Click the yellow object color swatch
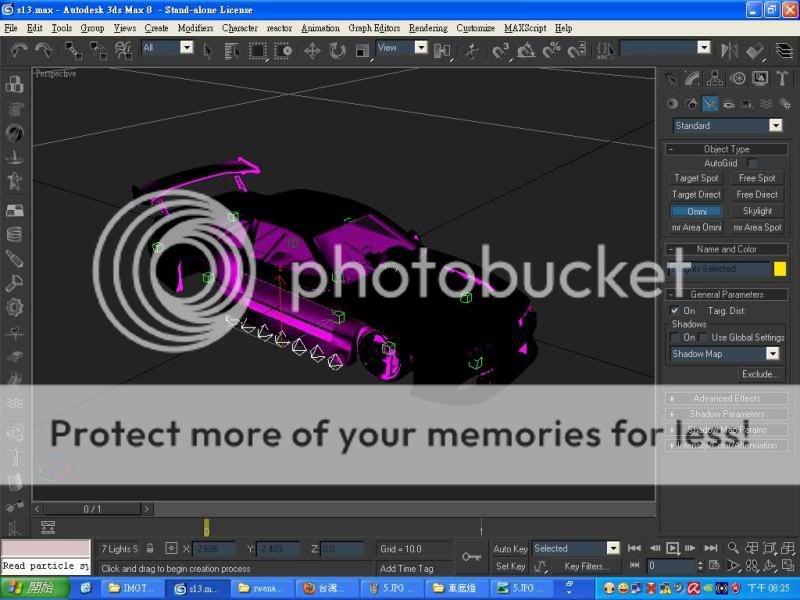The width and height of the screenshot is (800, 600). pos(780,269)
